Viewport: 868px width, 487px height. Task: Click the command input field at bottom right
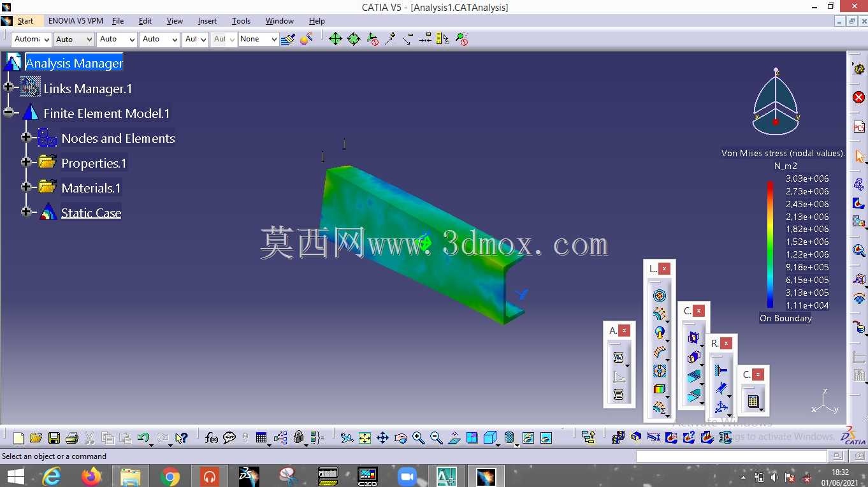tap(731, 456)
